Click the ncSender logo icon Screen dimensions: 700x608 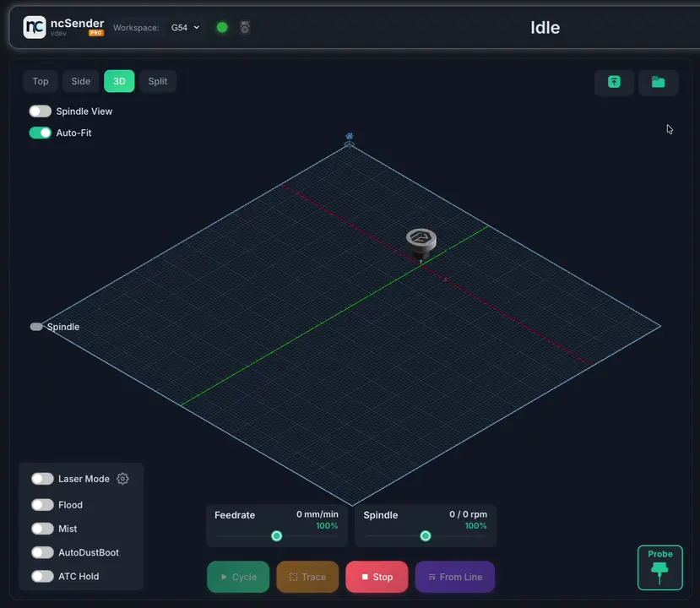pyautogui.click(x=35, y=27)
